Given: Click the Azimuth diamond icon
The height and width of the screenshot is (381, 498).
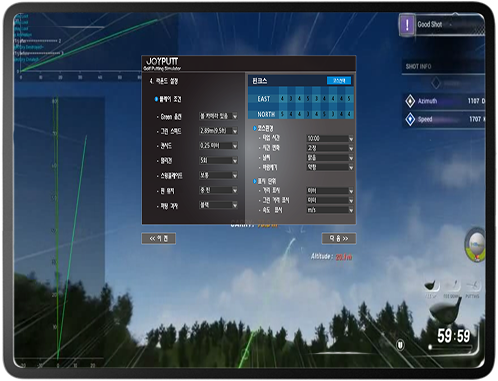Looking at the screenshot, I should click(410, 101).
